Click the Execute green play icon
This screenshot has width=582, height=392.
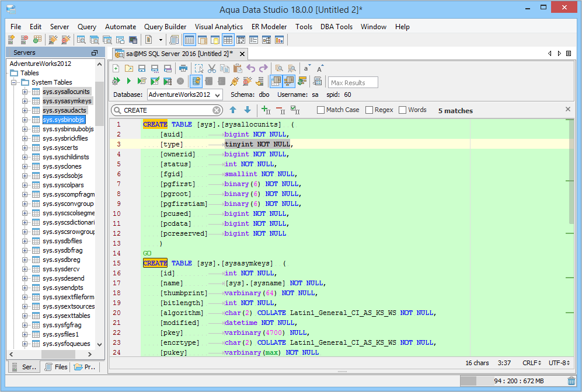click(x=129, y=81)
